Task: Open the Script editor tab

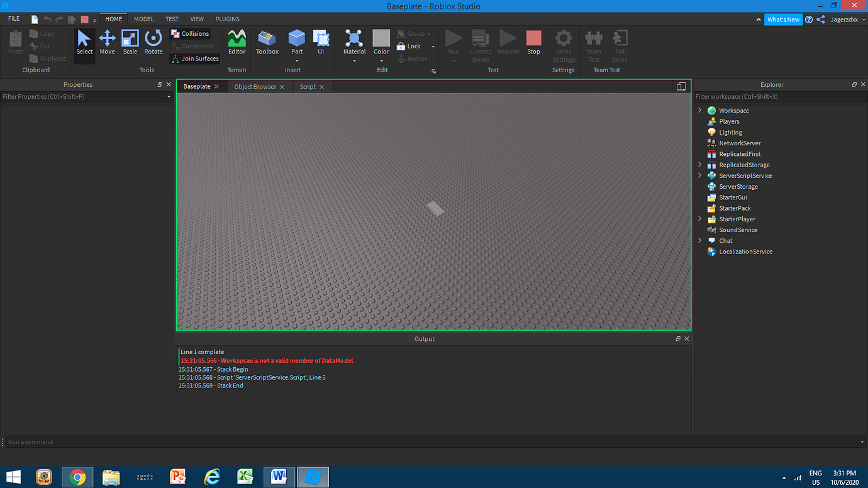Action: point(308,86)
